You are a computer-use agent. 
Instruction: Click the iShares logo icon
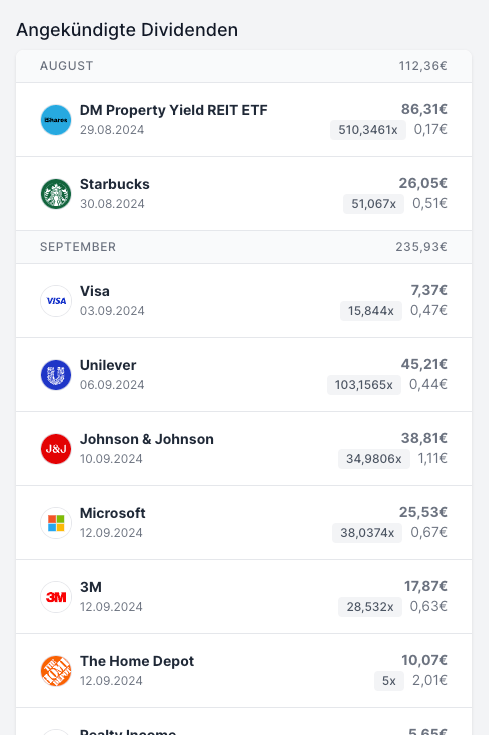[x=56, y=120]
